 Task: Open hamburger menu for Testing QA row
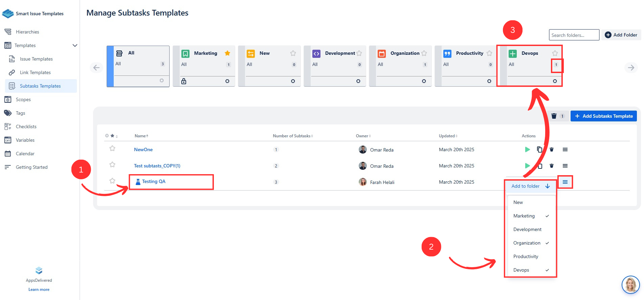(565, 182)
